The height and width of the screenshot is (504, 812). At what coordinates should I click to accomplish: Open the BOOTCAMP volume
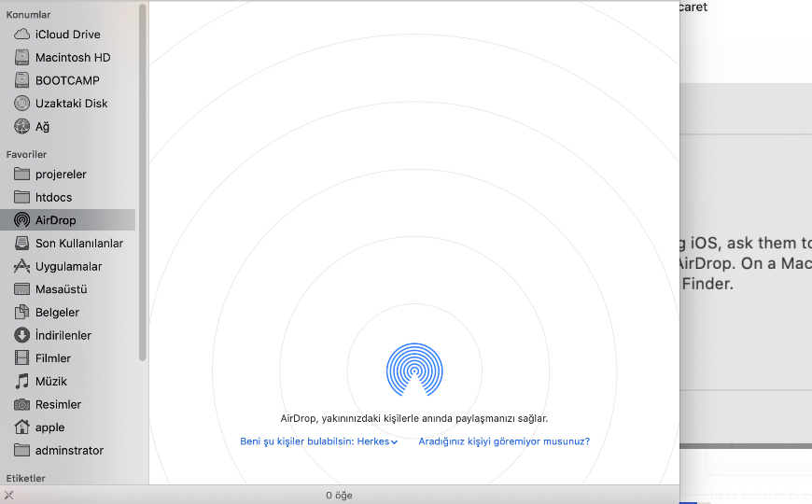[x=68, y=80]
